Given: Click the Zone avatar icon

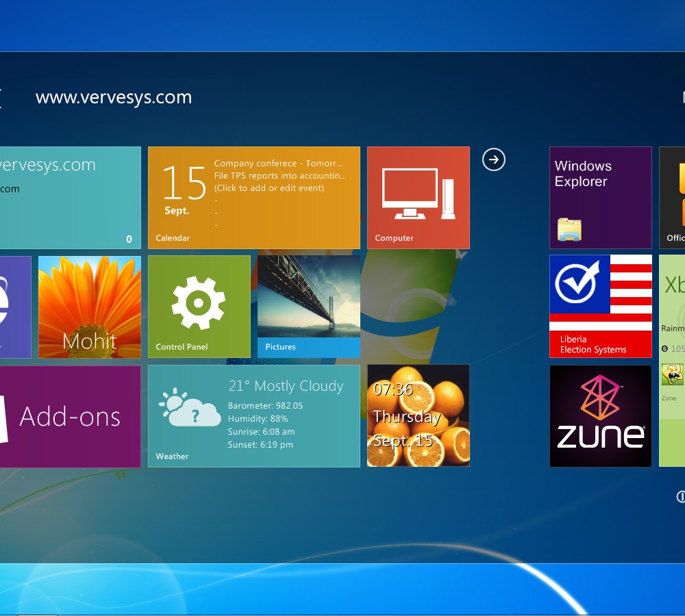Looking at the screenshot, I should tap(672, 374).
